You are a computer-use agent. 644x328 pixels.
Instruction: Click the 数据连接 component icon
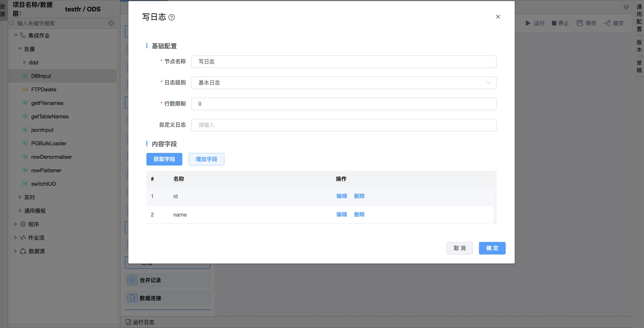click(132, 298)
